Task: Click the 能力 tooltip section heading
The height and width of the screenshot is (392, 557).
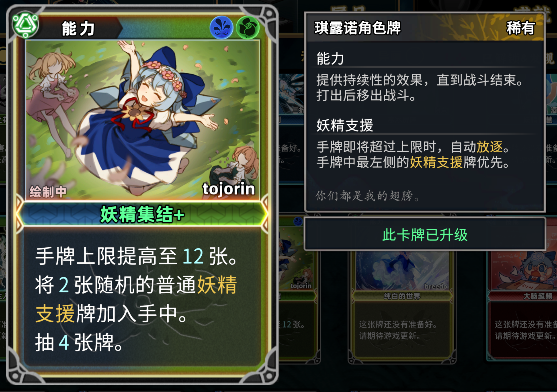Action: point(330,58)
